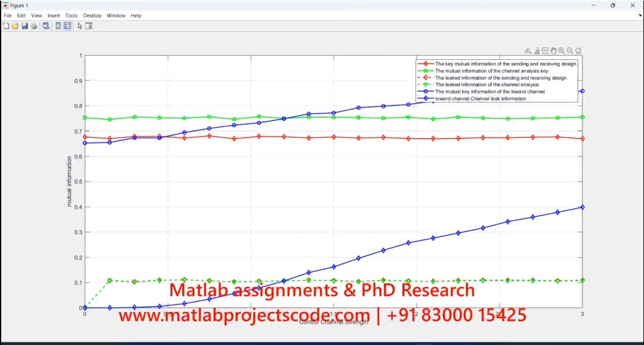Open the Property Inspector toolbar icon

pyautogui.click(x=89, y=26)
